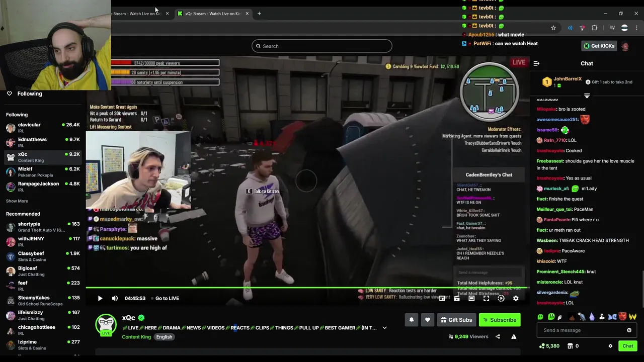Toggle following xQc with the heart button

[x=428, y=320]
